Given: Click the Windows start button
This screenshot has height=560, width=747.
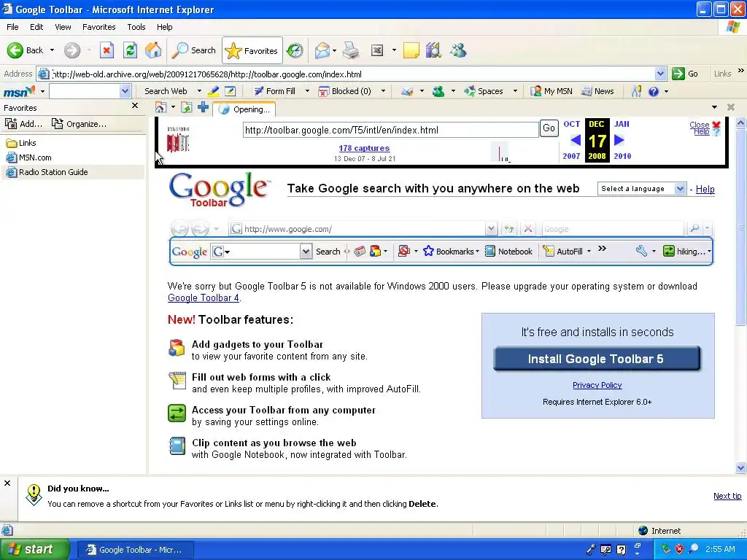Looking at the screenshot, I should click(x=34, y=550).
